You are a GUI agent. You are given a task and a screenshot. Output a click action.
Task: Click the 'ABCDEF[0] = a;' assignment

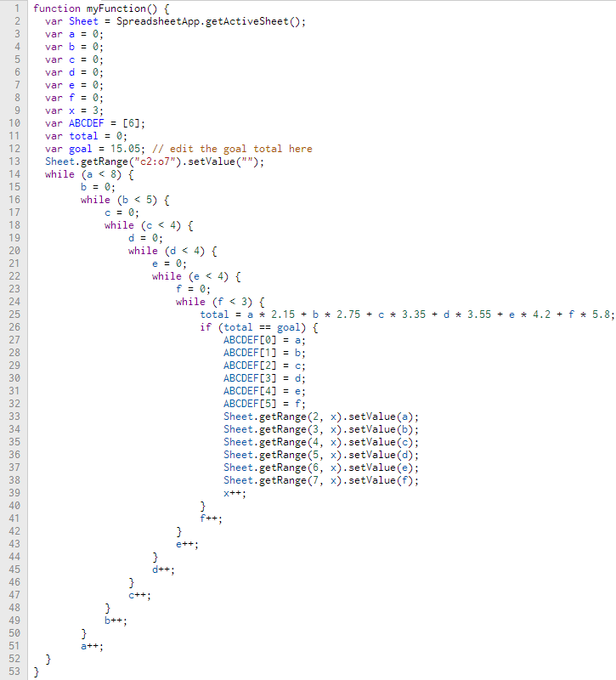point(264,340)
